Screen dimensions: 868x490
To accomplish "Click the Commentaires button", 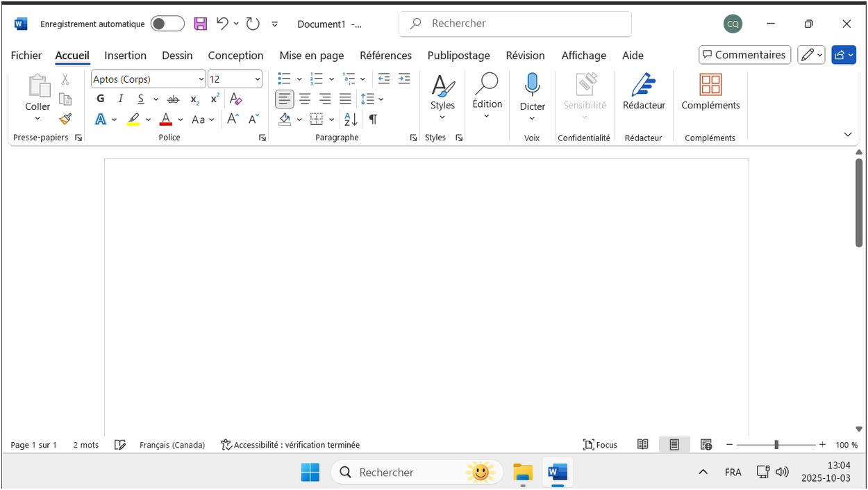I will tap(744, 55).
